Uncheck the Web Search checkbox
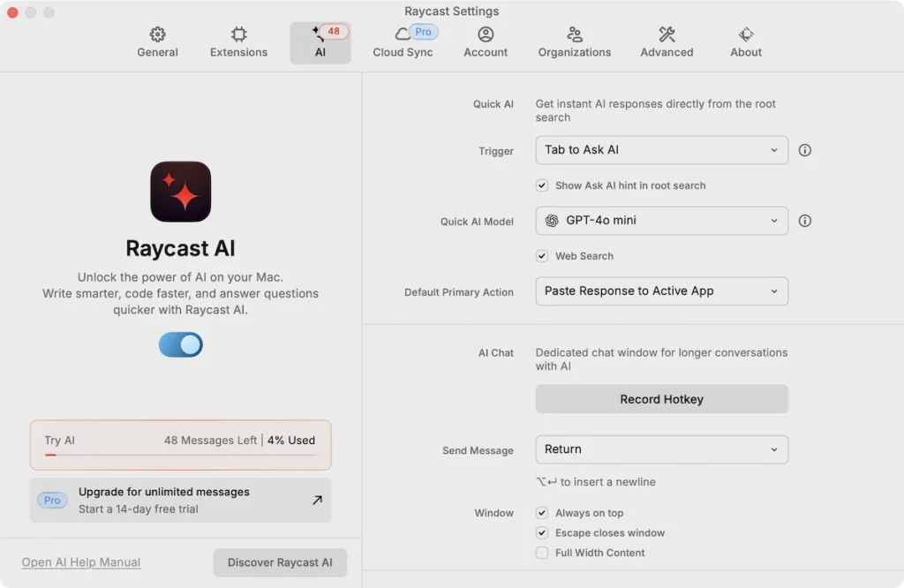The height and width of the screenshot is (588, 904). coord(542,256)
